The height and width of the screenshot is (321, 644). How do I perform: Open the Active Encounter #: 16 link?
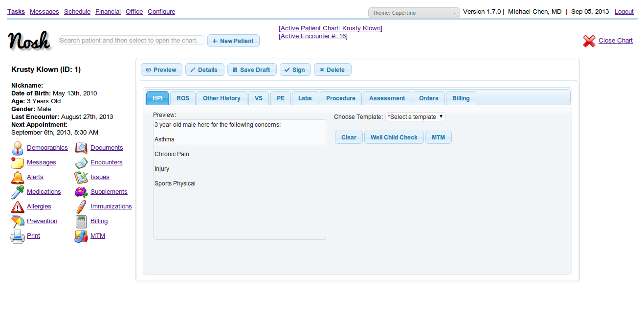point(313,36)
